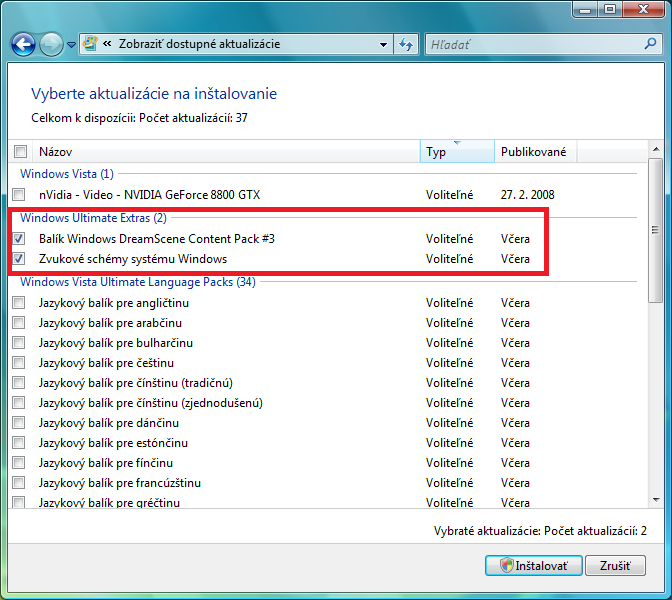Select Jazykový balík pre gréčtinu row text
The height and width of the screenshot is (600, 672).
click(x=109, y=502)
